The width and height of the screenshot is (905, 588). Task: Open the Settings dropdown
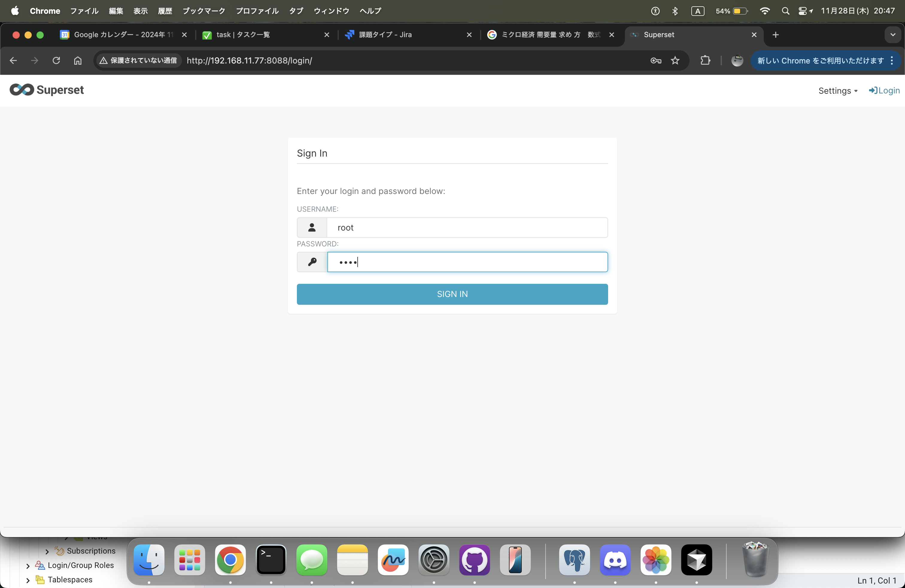pyautogui.click(x=838, y=90)
